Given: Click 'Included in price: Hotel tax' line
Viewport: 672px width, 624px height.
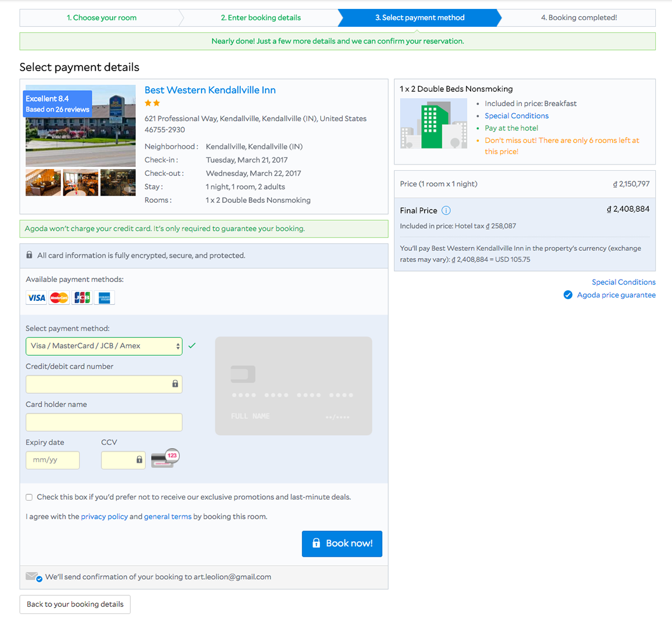Looking at the screenshot, I should point(458,226).
